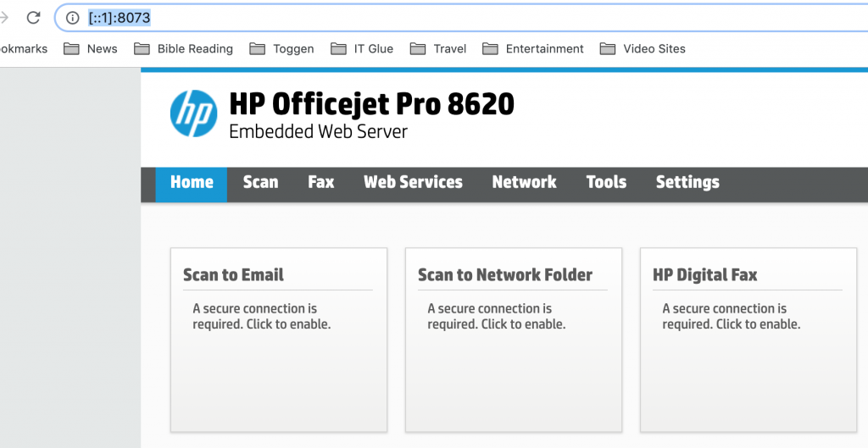Open the News bookmarks folder

click(91, 48)
